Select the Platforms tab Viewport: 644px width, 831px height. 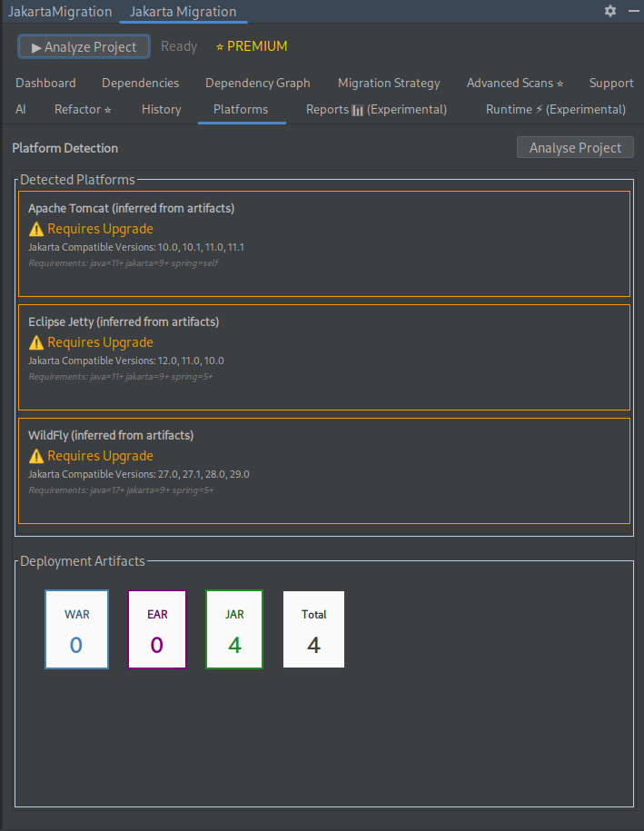point(241,109)
